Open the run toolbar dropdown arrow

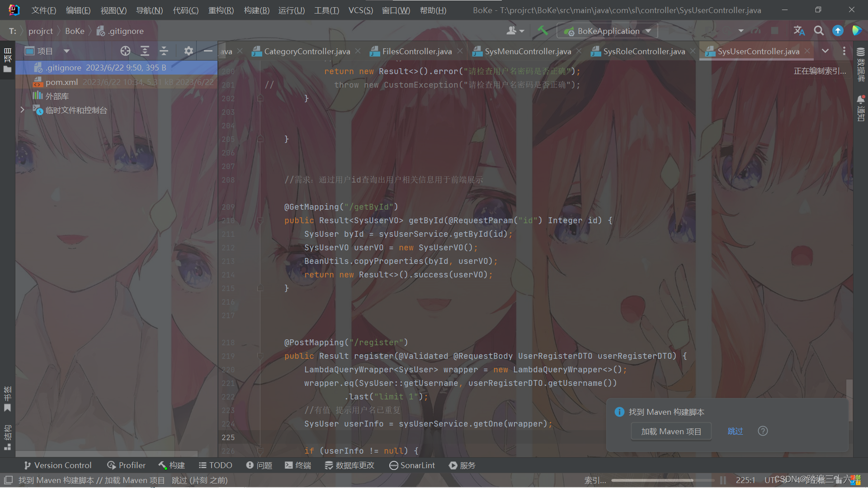coord(741,31)
